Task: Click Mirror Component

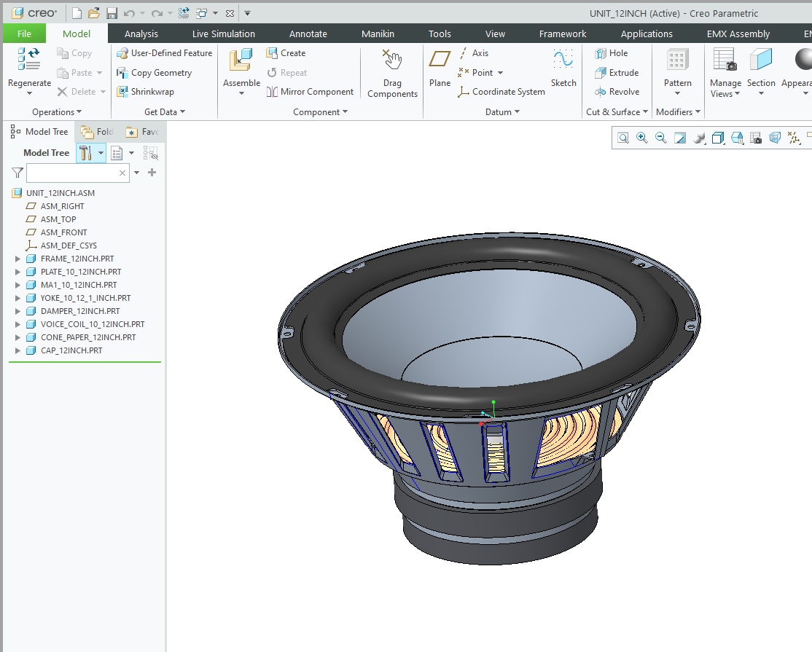Action: tap(310, 92)
